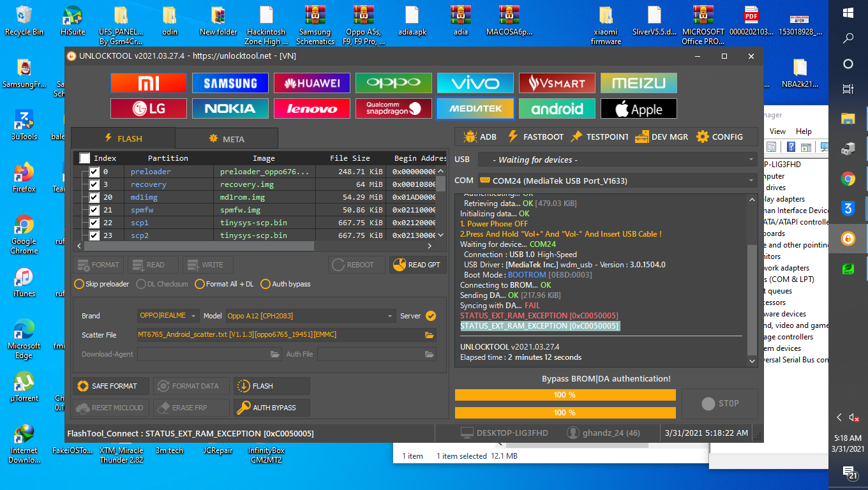Click recovery.img image cell
868x490 pixels.
pos(264,184)
